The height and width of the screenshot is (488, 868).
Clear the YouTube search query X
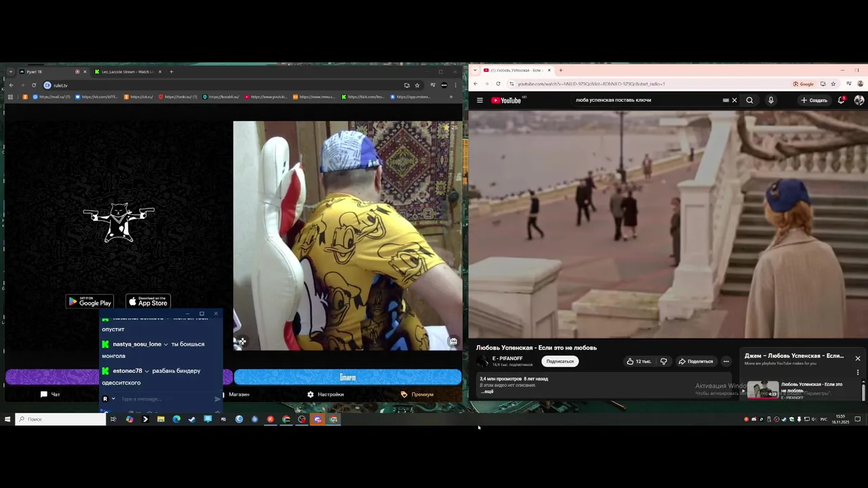coord(734,100)
